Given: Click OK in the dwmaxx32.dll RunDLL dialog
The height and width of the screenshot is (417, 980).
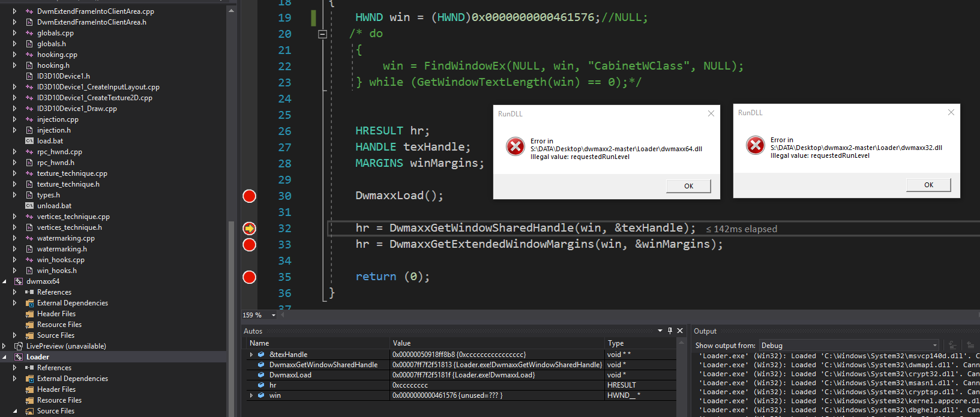Looking at the screenshot, I should pos(928,185).
